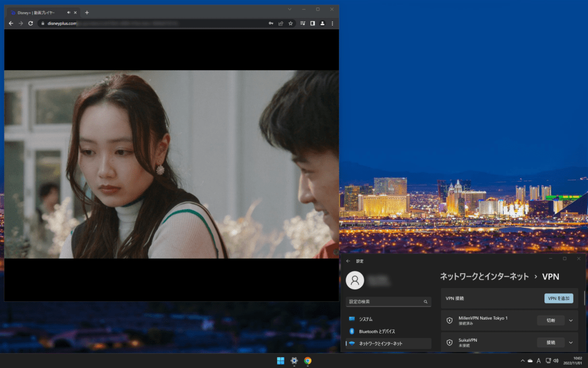588x368 pixels.
Task: Show hidden system tray icons
Action: click(x=523, y=361)
